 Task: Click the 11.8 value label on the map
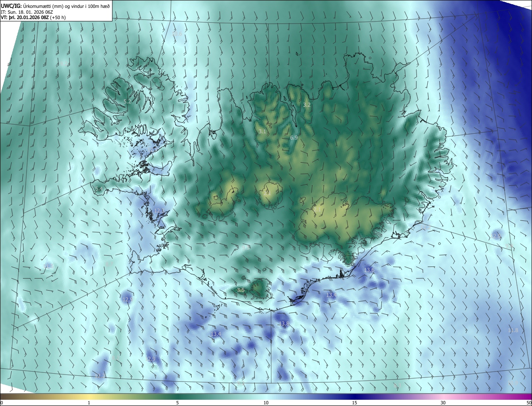(513, 330)
